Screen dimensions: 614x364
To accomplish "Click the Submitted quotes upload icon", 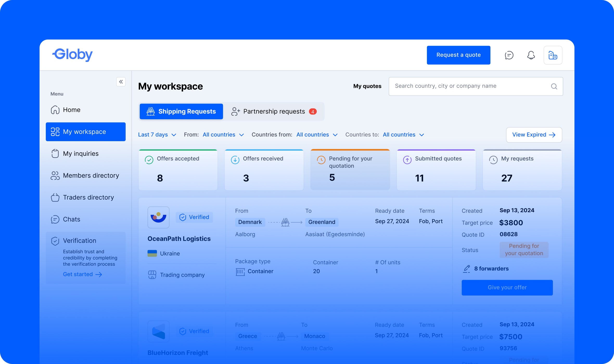I will point(407,160).
